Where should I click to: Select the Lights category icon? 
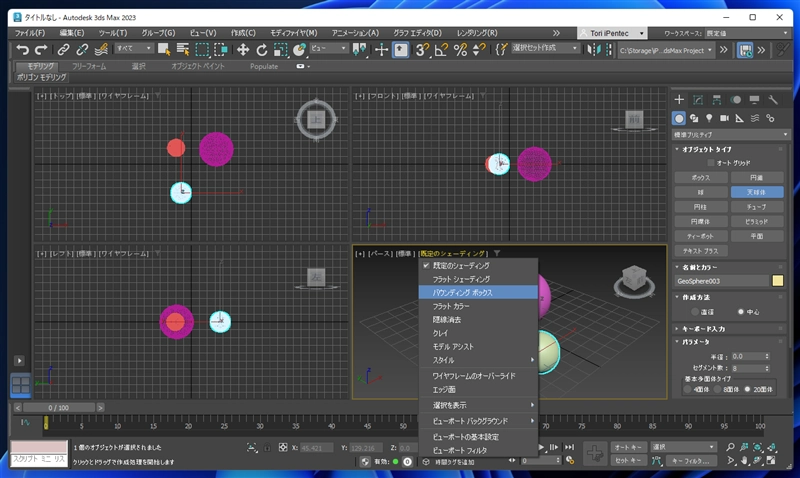coord(709,118)
